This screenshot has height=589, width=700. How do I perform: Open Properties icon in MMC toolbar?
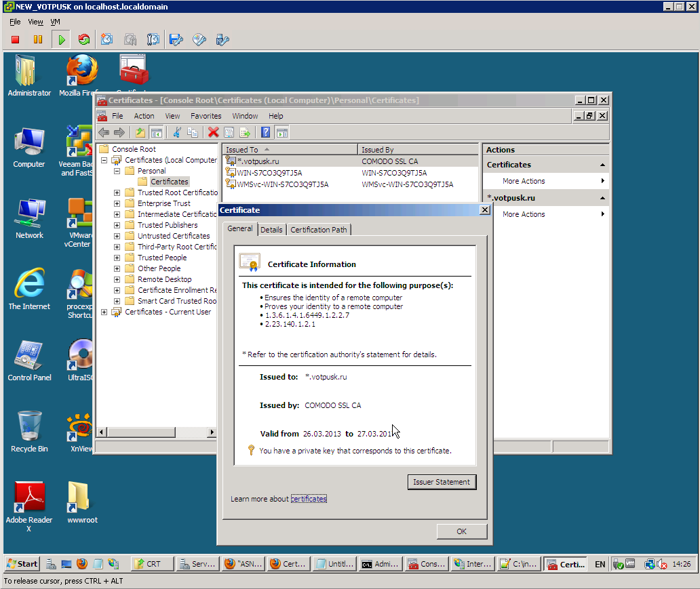[229, 133]
